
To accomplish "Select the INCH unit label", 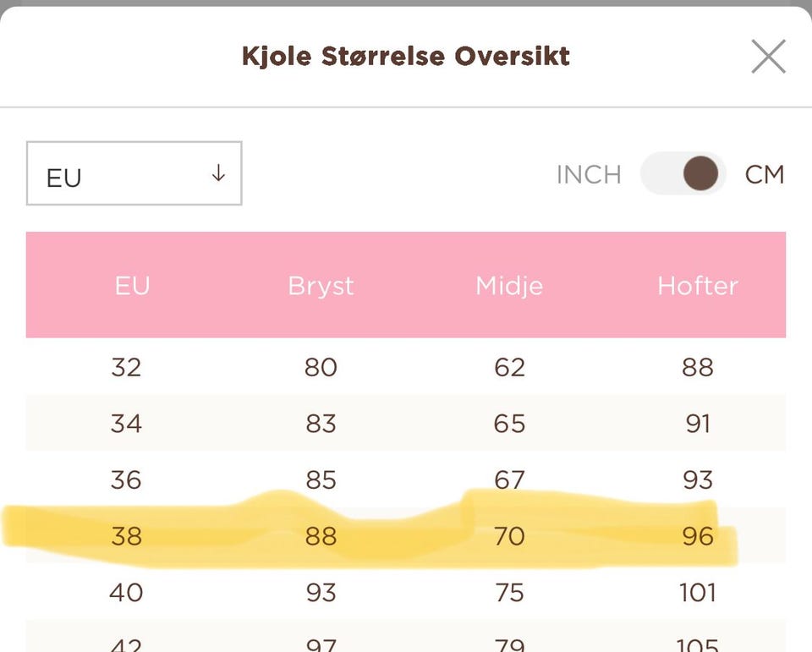I will click(x=589, y=175).
